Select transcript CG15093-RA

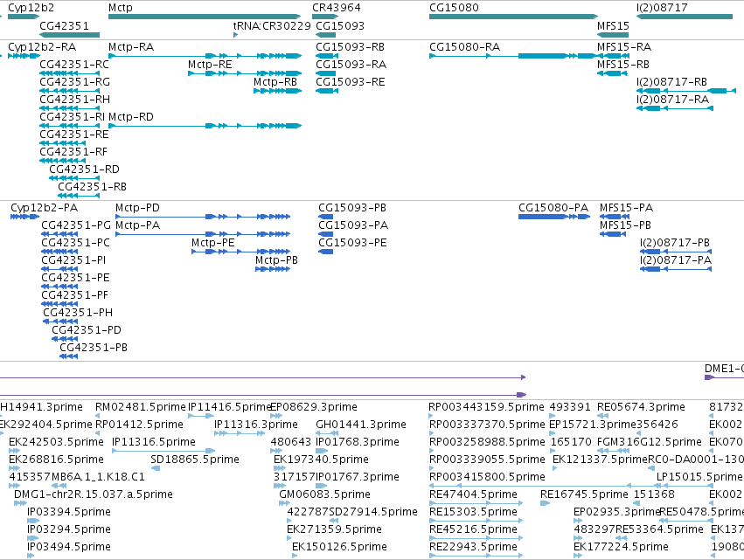click(x=351, y=65)
